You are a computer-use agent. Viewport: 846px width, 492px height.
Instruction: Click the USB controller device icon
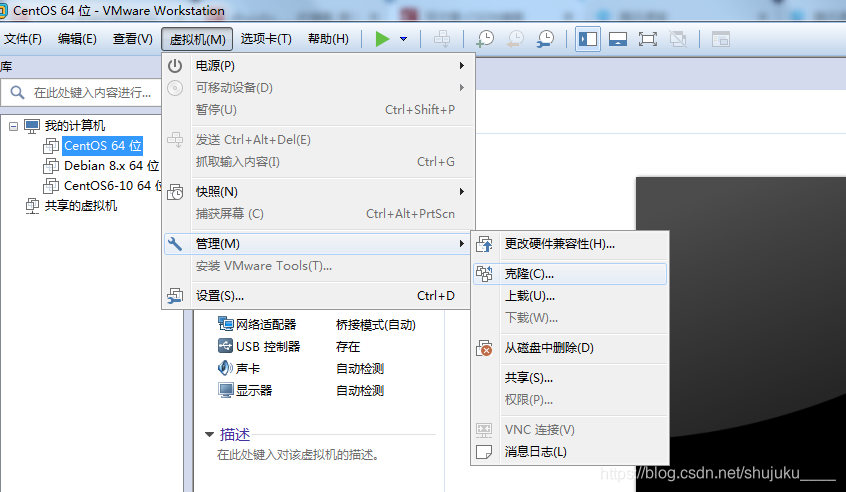click(x=225, y=346)
